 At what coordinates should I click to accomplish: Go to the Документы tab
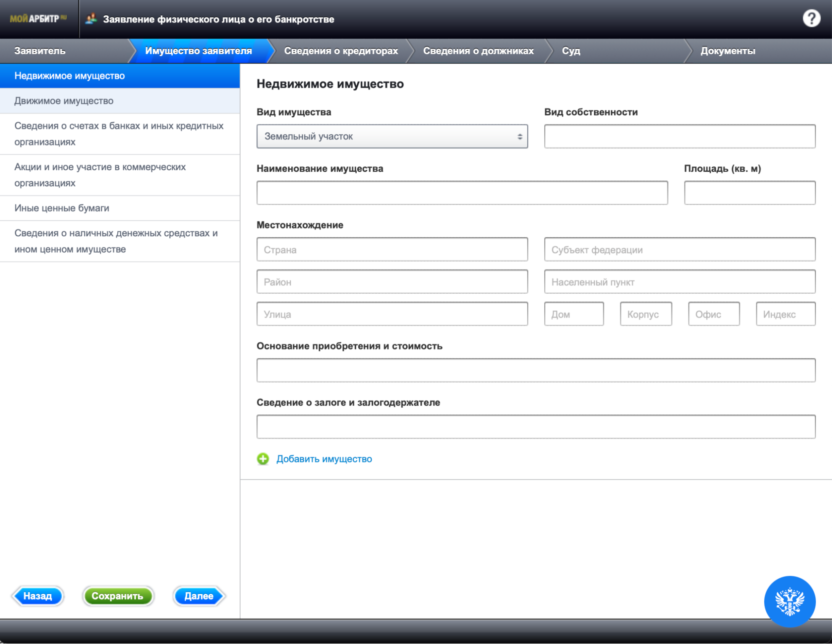(x=727, y=51)
